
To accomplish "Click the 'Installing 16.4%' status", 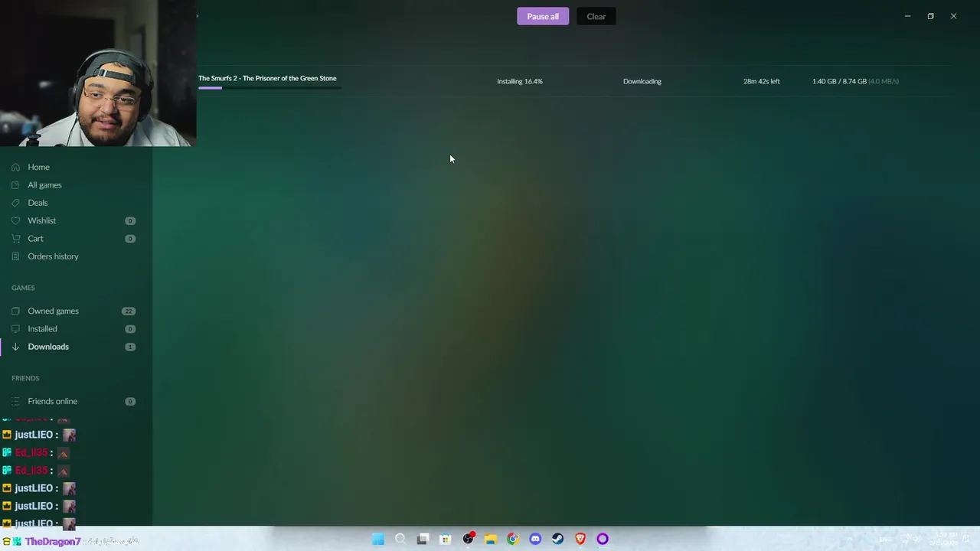I will click(x=520, y=81).
